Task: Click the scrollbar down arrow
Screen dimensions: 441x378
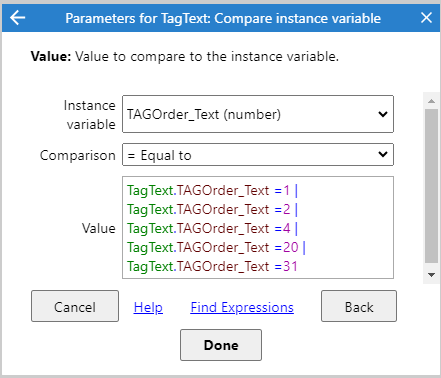Action: pos(432,275)
